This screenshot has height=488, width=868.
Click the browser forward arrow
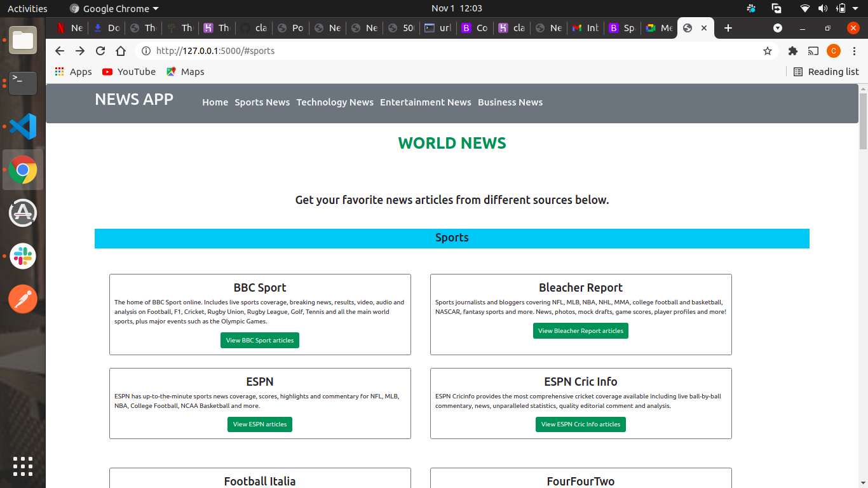[x=80, y=51]
